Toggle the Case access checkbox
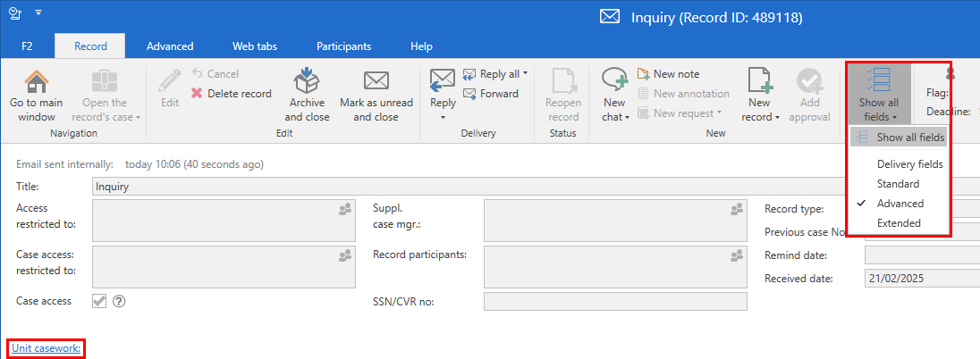This screenshot has height=359, width=980. coord(99,301)
